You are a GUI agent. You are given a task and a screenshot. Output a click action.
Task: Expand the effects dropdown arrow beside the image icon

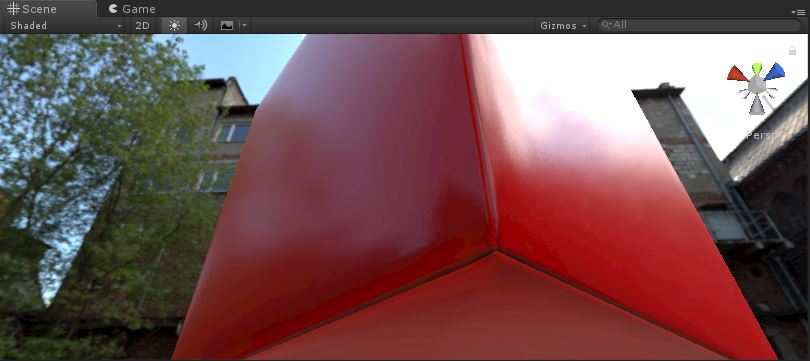[x=244, y=25]
